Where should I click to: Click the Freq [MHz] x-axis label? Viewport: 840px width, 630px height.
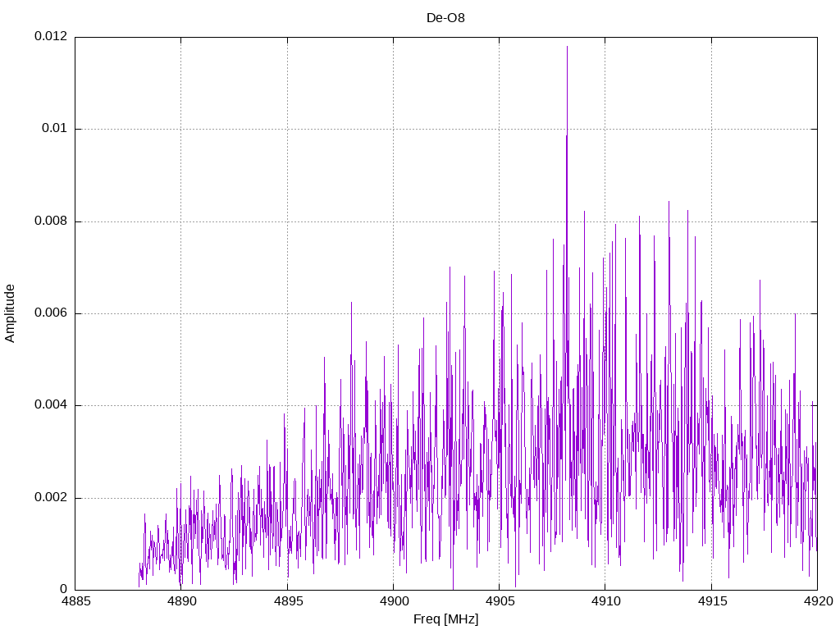pos(445,619)
